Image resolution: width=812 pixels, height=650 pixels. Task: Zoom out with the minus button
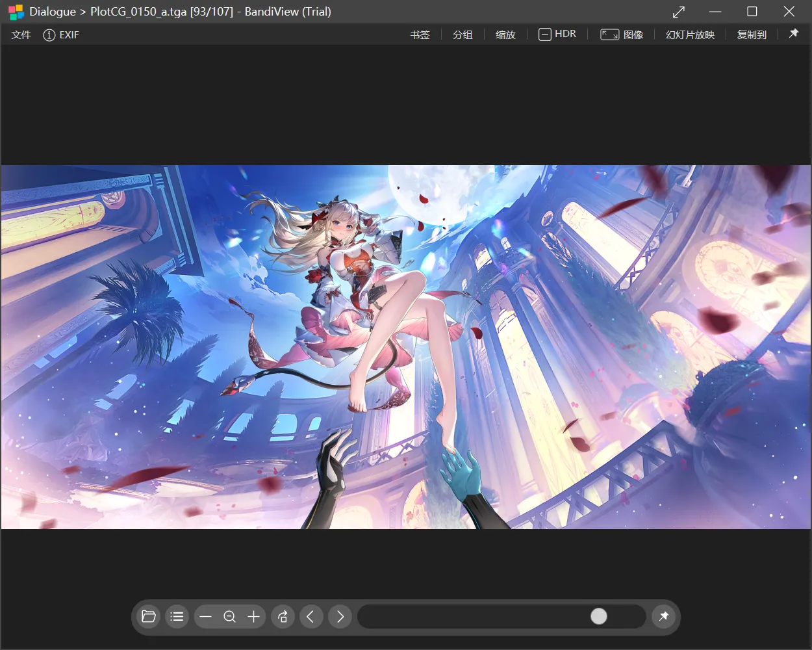click(x=206, y=617)
